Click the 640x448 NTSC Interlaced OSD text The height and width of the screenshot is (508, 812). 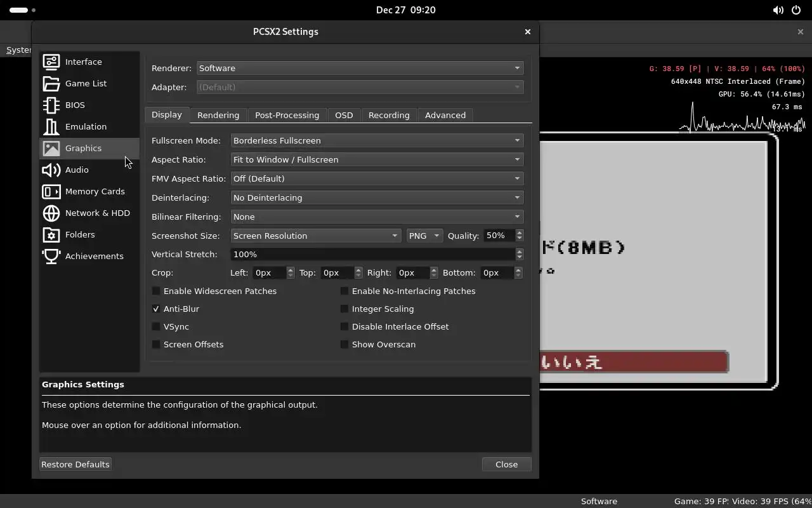738,81
